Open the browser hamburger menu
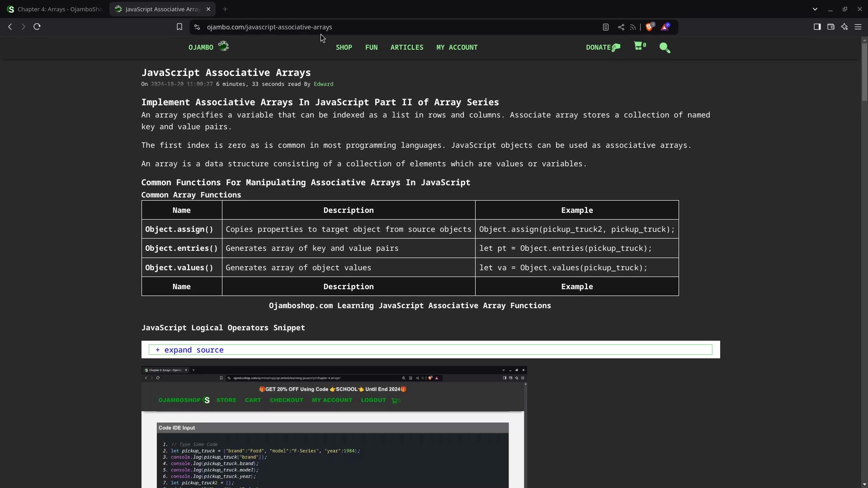Screen dimensions: 868x488 coord(858,27)
